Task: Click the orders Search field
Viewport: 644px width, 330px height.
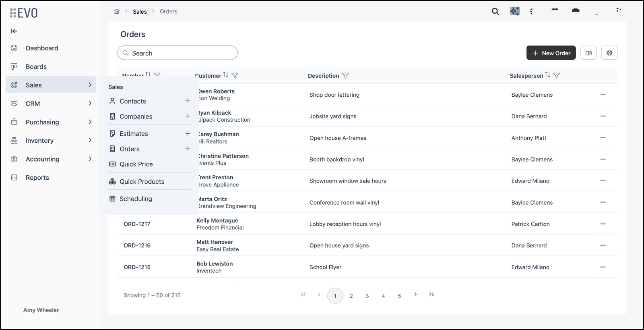Action: coord(178,53)
